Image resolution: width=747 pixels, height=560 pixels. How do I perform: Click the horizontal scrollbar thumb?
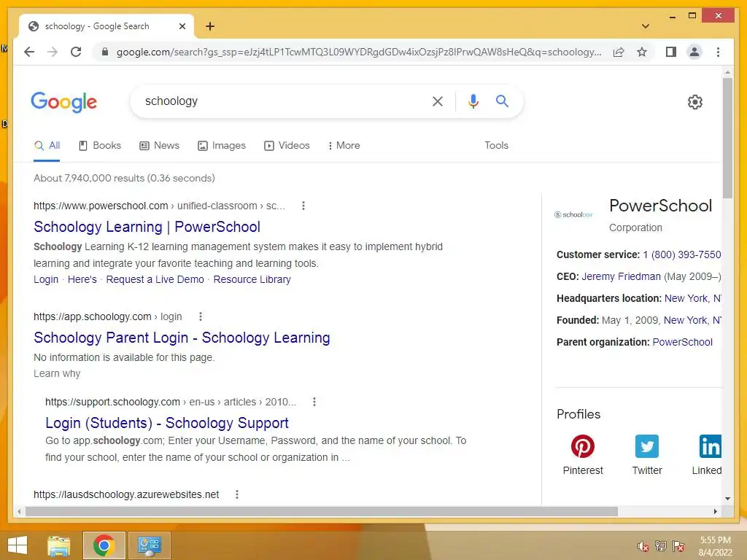pyautogui.click(x=322, y=511)
